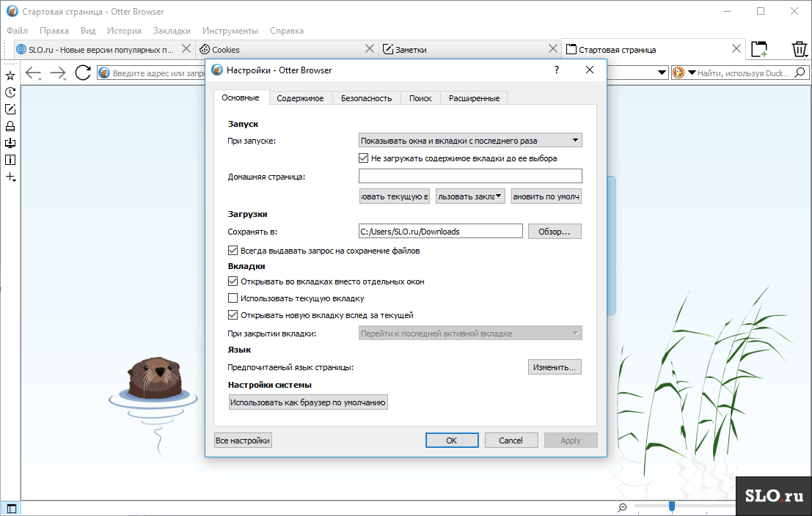This screenshot has height=516, width=812.
Task: Click the DuckDuckGo search input field
Action: pyautogui.click(x=744, y=73)
